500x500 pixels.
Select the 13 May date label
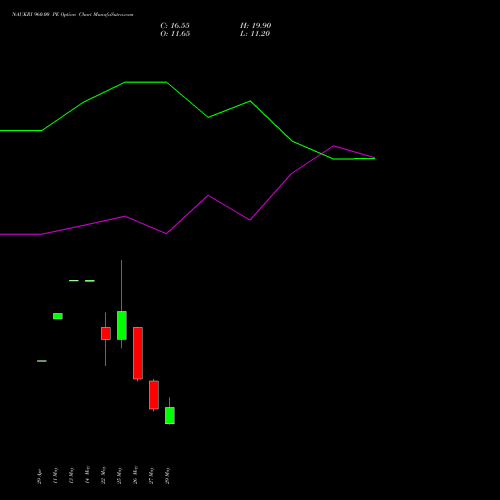pos(71,476)
